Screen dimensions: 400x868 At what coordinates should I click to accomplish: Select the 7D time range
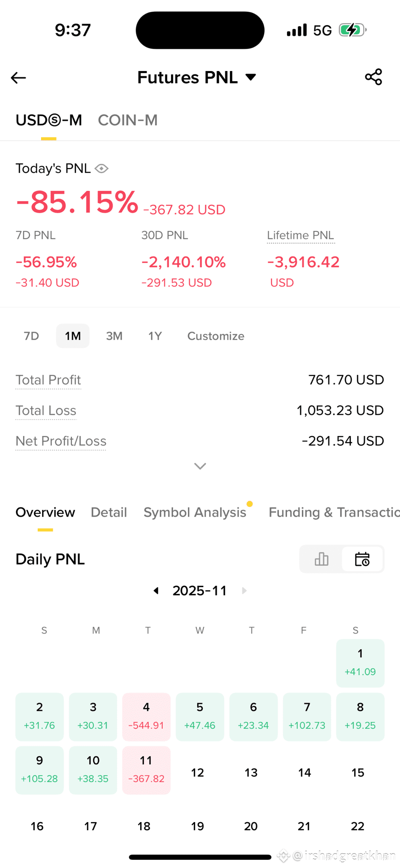point(31,336)
